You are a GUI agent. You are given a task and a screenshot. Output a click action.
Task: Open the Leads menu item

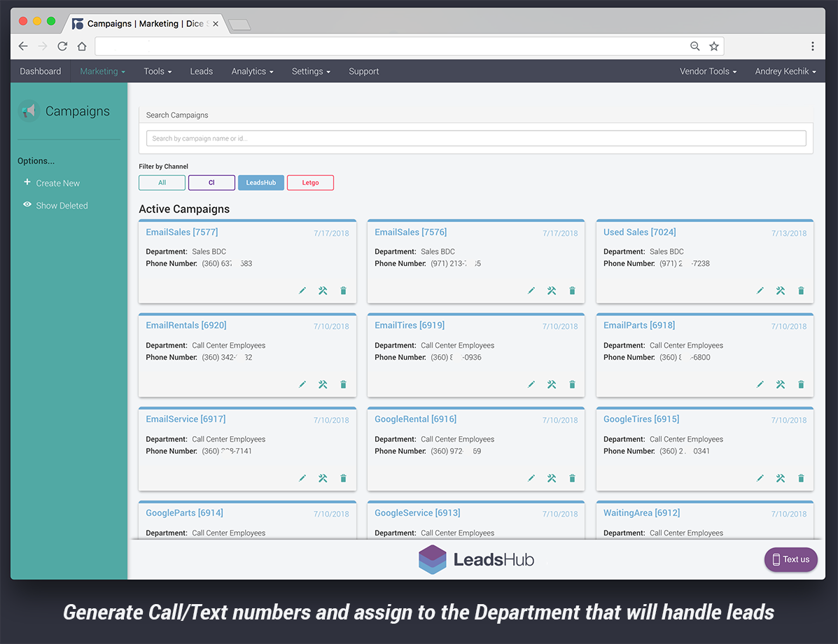[202, 71]
